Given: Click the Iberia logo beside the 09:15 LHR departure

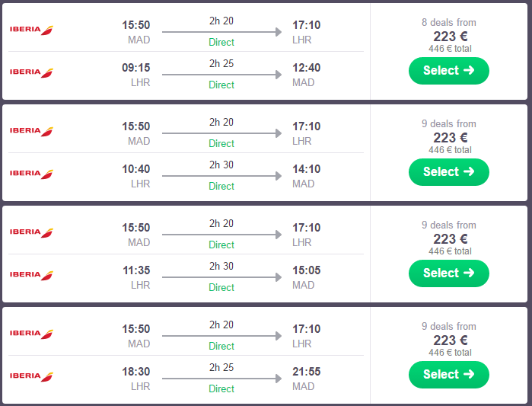Looking at the screenshot, I should 31,72.
